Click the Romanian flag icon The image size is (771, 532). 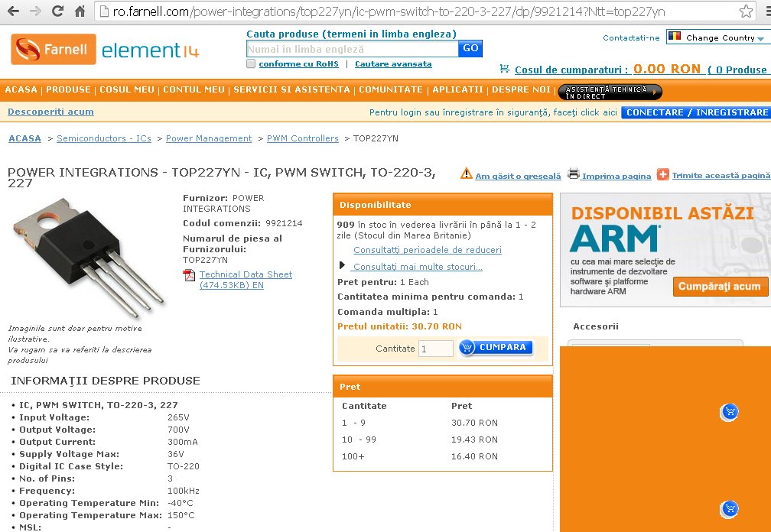pos(675,37)
